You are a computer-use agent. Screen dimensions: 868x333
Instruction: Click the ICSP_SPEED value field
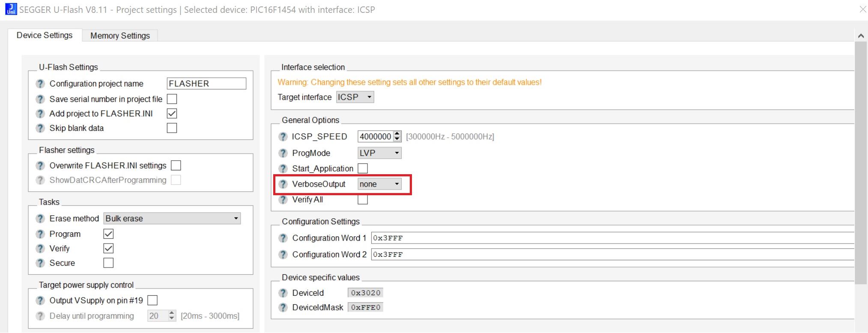point(376,137)
